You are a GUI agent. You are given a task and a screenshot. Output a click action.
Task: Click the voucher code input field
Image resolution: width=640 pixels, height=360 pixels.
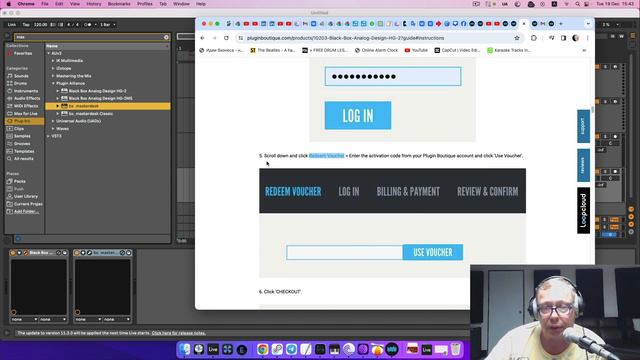(x=344, y=252)
